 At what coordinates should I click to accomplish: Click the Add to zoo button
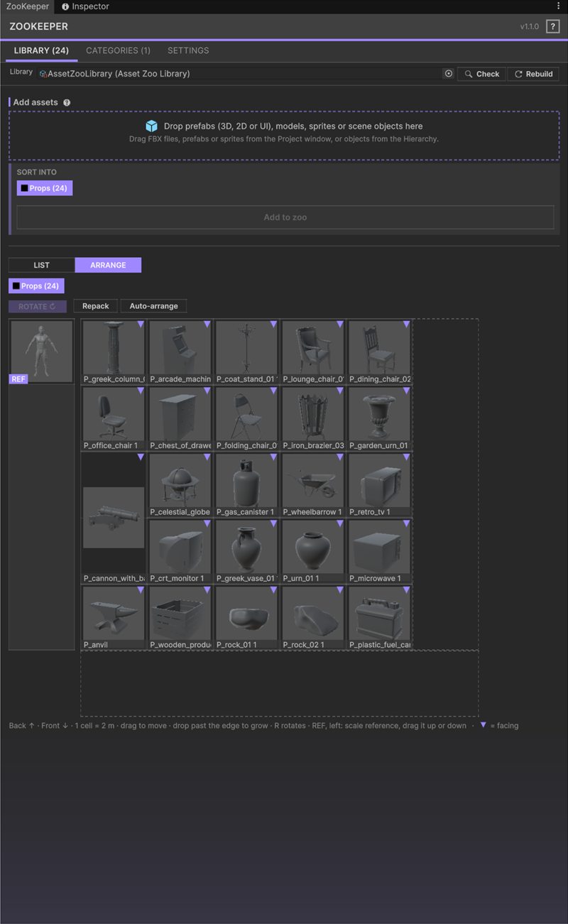pos(285,217)
